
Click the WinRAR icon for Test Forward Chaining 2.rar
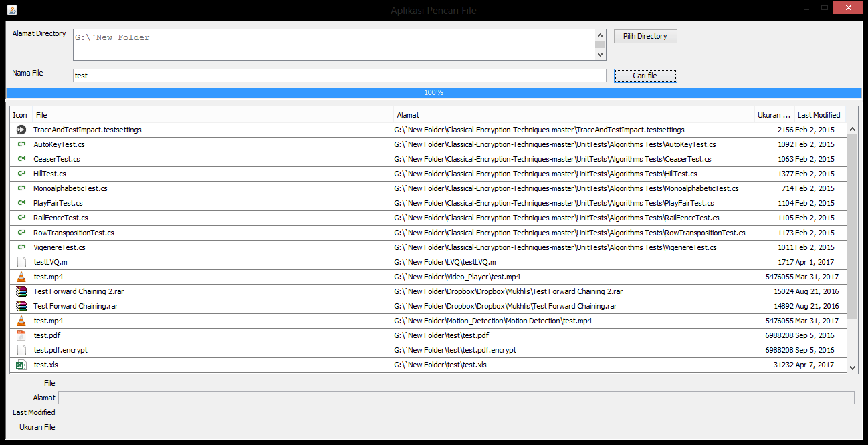pos(21,291)
